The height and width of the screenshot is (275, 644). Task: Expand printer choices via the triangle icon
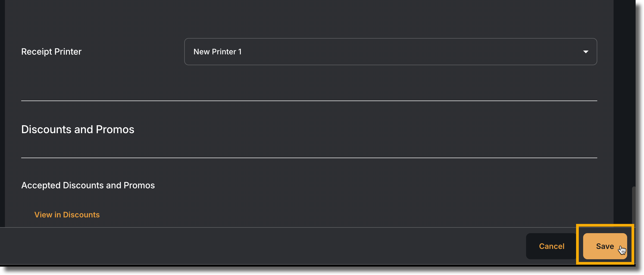click(586, 52)
